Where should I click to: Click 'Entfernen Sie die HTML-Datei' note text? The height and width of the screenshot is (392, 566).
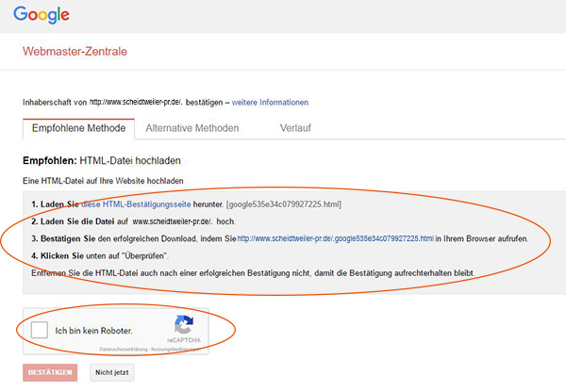coord(253,273)
